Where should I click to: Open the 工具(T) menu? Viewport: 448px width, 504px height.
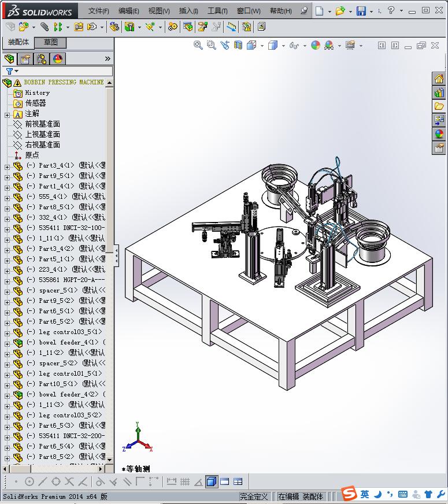pos(217,11)
